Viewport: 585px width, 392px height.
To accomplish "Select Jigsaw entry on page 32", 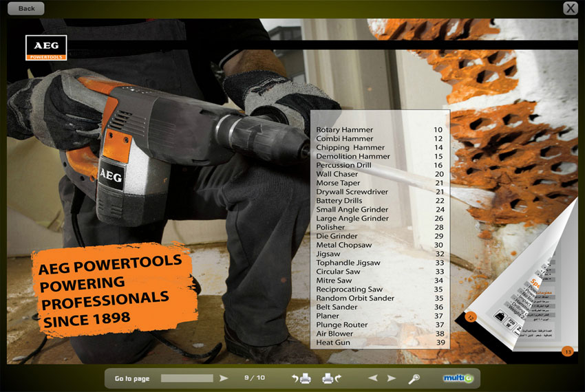I will click(379, 254).
